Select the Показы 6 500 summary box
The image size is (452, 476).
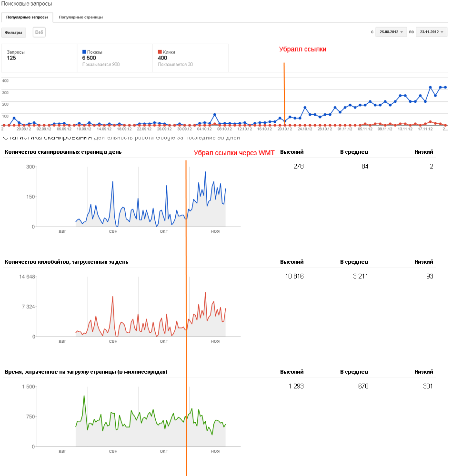coord(115,58)
